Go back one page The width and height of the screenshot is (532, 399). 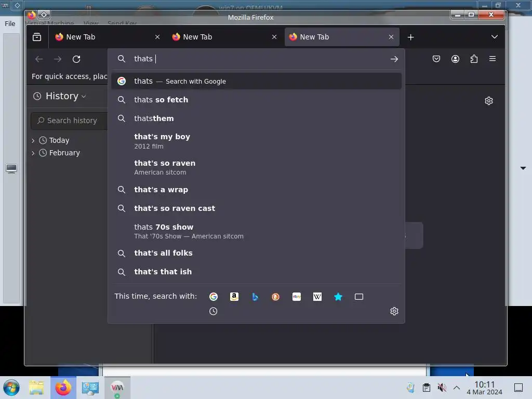tap(39, 59)
